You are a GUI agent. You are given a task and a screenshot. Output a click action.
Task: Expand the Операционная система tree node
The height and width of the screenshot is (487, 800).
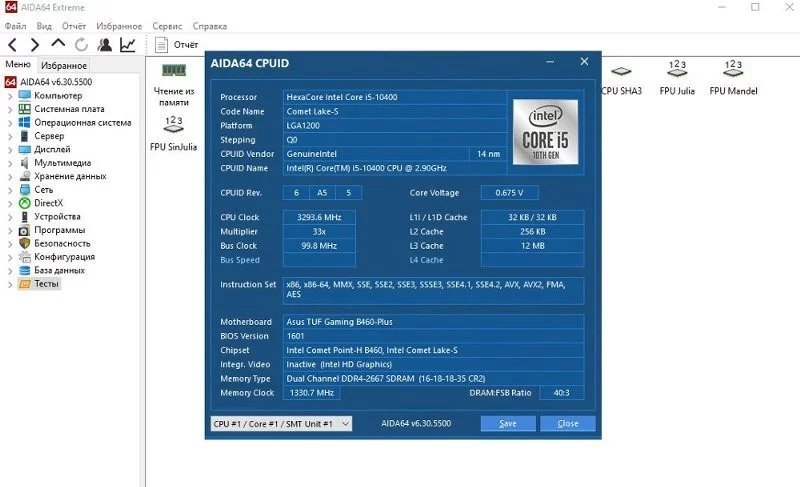click(x=10, y=123)
